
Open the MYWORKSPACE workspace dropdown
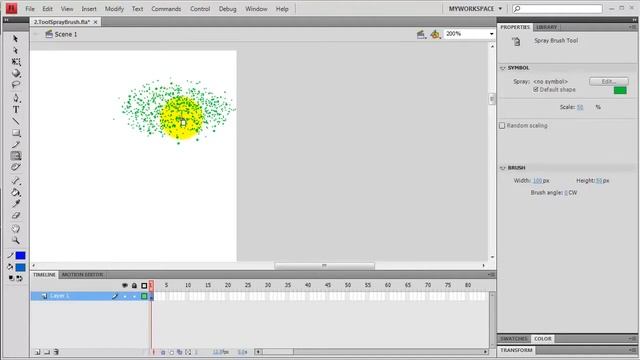(476, 9)
